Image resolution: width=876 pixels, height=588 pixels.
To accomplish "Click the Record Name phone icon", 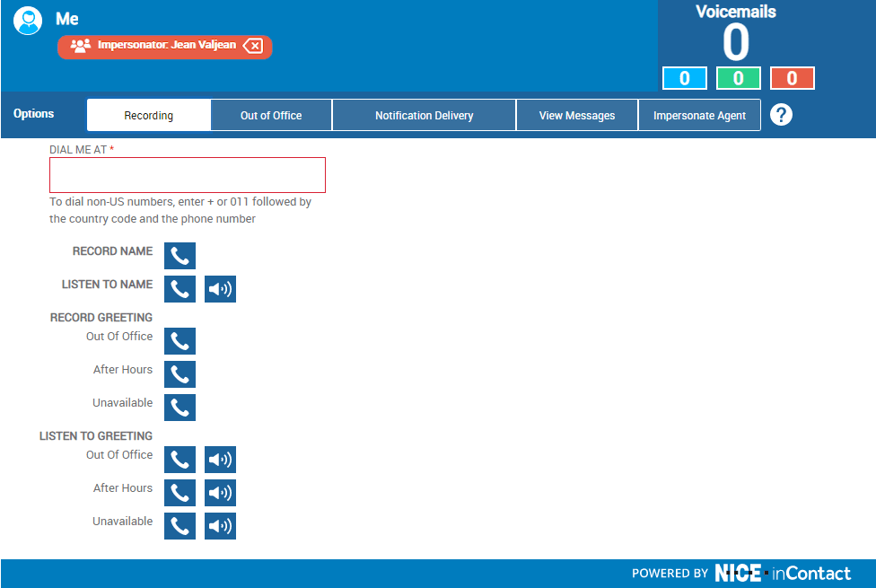I will 180,256.
